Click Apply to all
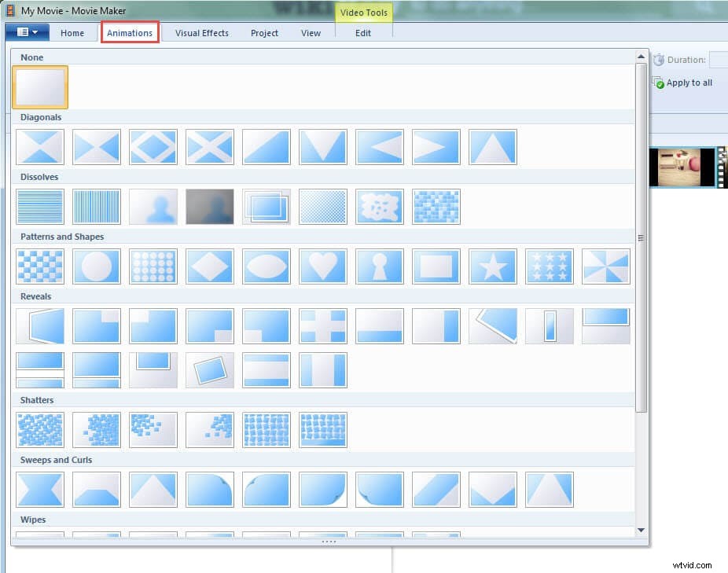The image size is (728, 573). (689, 82)
